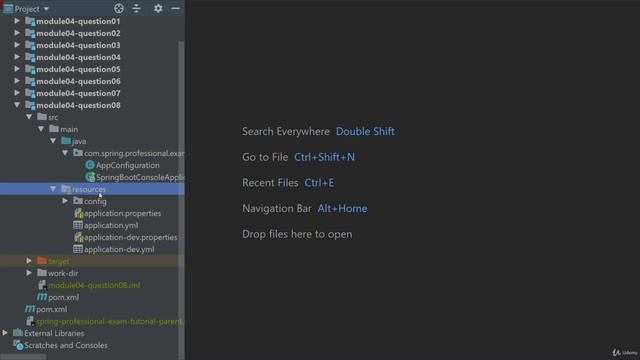Click application-dev.properties file icon
640x360 pixels.
pyautogui.click(x=78, y=237)
